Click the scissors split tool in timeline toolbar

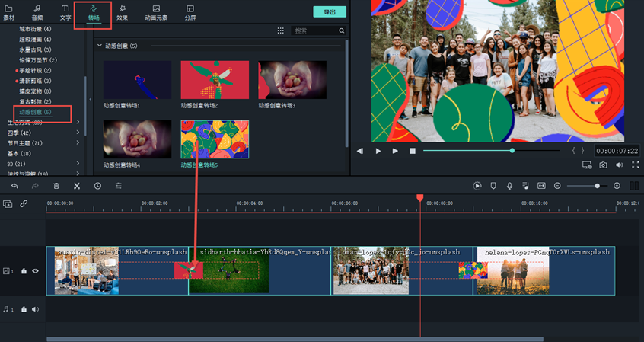(x=77, y=186)
